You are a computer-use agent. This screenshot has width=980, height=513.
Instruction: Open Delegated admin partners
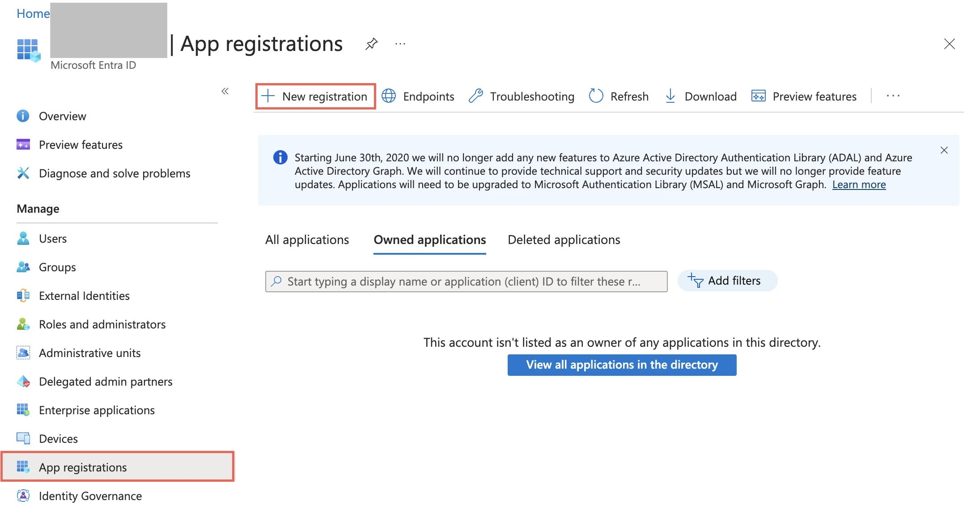[x=106, y=382]
